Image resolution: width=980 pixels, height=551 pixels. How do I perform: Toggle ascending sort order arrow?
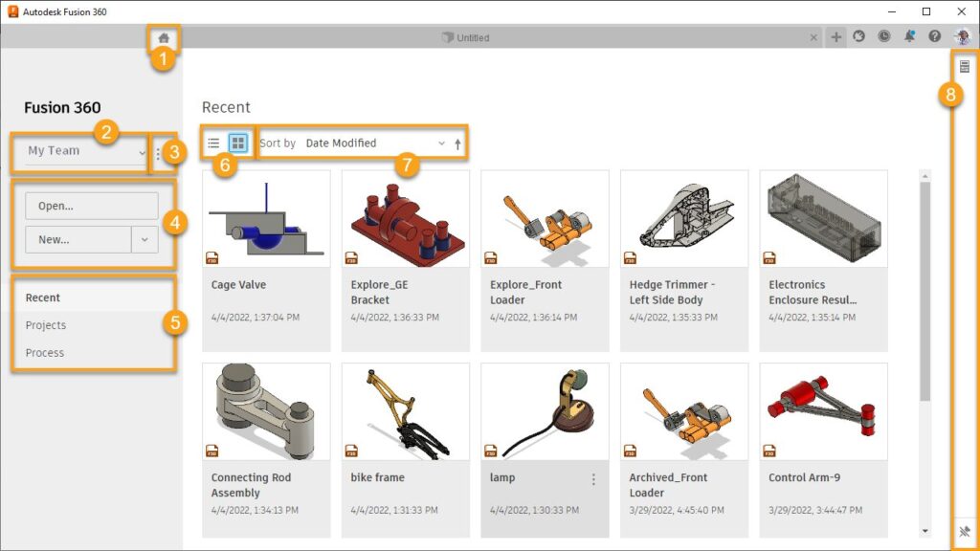(457, 142)
